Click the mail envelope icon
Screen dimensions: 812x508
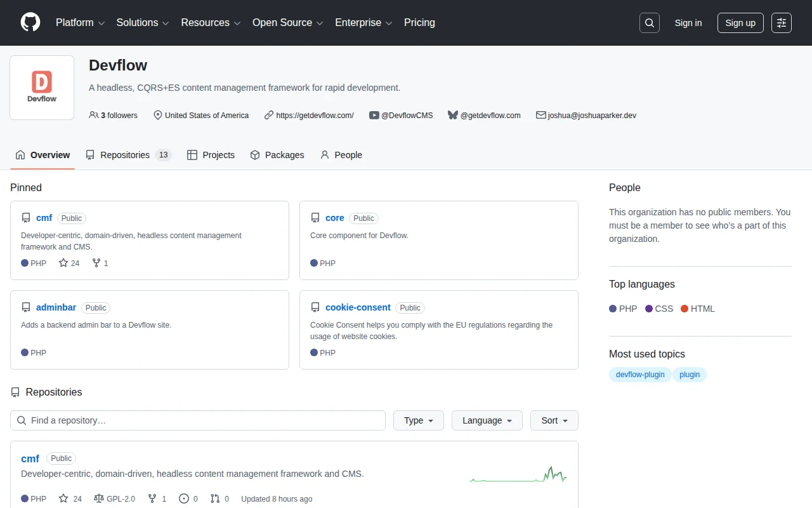[x=541, y=116]
